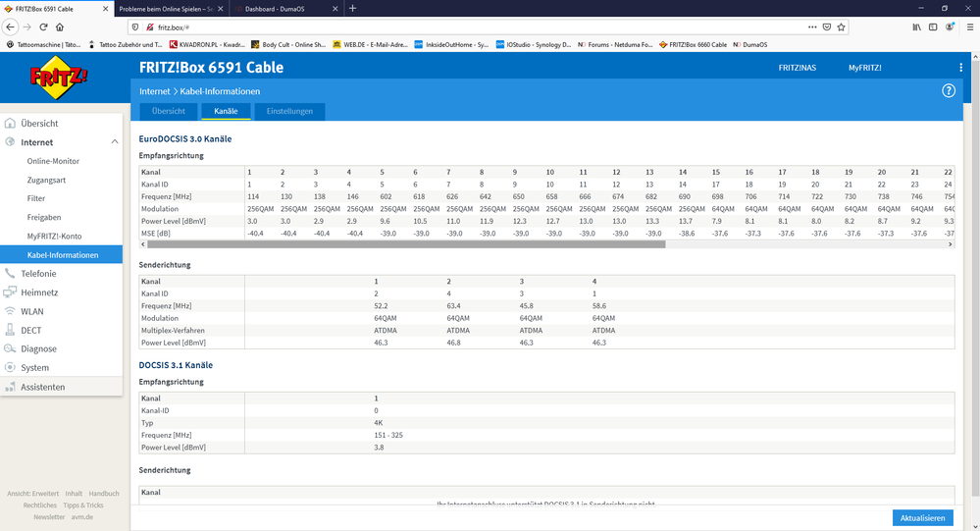980x531 pixels.
Task: Collapse the Internet menu chevron
Action: pos(115,142)
